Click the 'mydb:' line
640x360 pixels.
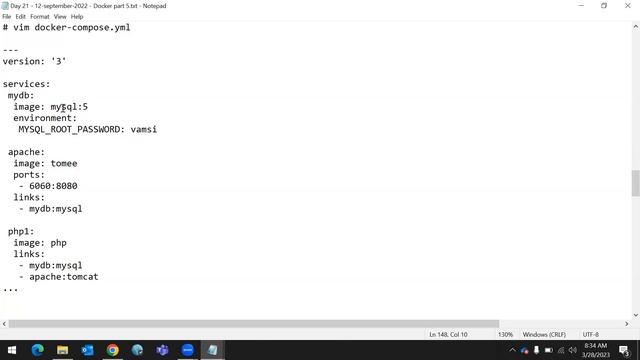click(x=21, y=96)
